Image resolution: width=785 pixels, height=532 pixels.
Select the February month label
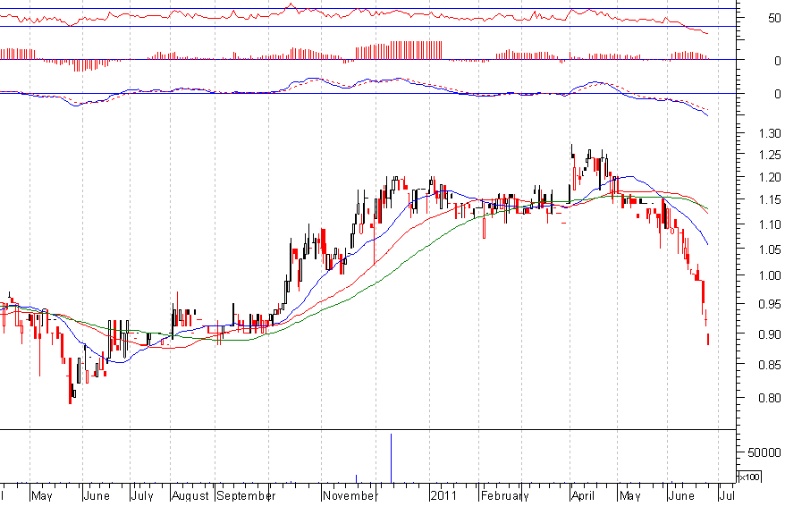(505, 494)
